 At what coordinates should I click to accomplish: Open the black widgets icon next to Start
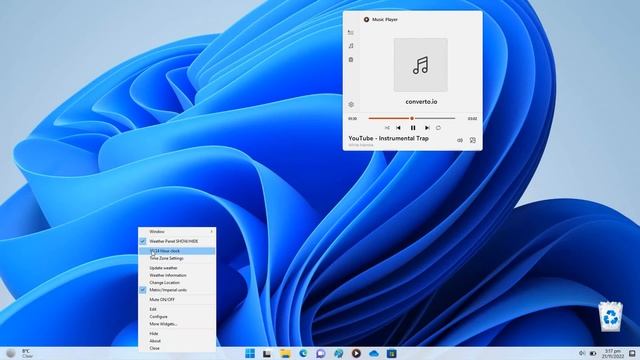coord(267,353)
